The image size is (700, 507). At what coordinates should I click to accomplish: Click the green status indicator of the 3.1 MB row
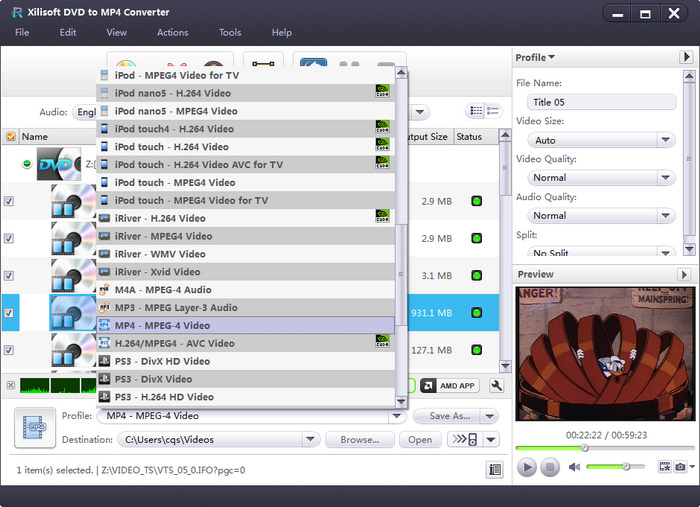(x=476, y=275)
